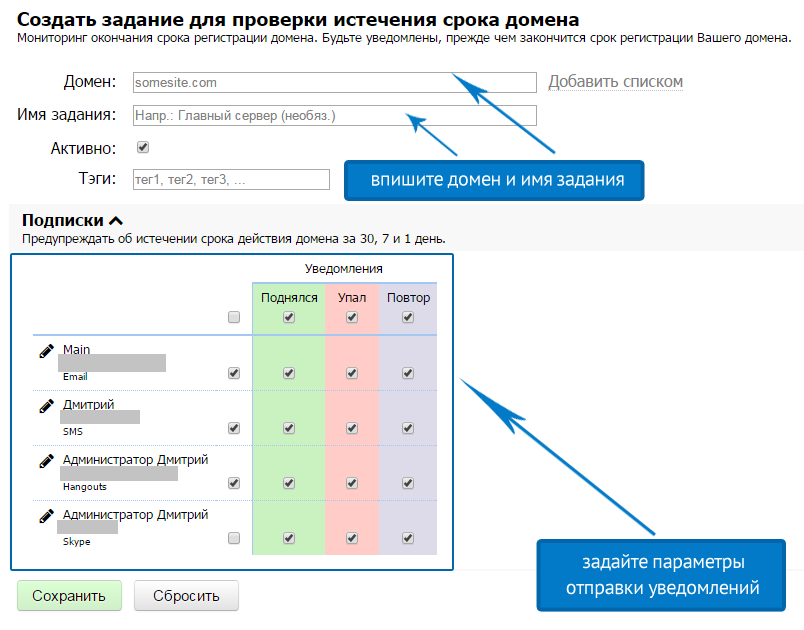Edit Дмитрий's SMS contact entry
The height and width of the screenshot is (630, 804).
(45, 405)
